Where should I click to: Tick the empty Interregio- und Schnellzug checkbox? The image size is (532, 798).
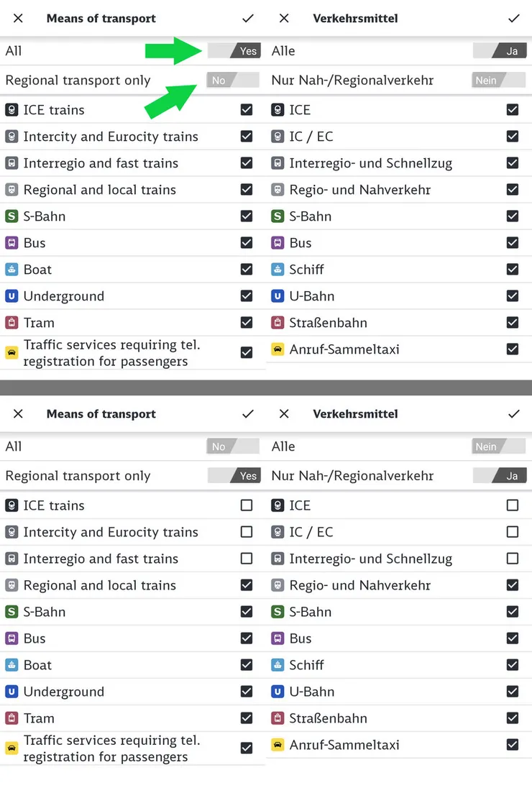coord(513,559)
